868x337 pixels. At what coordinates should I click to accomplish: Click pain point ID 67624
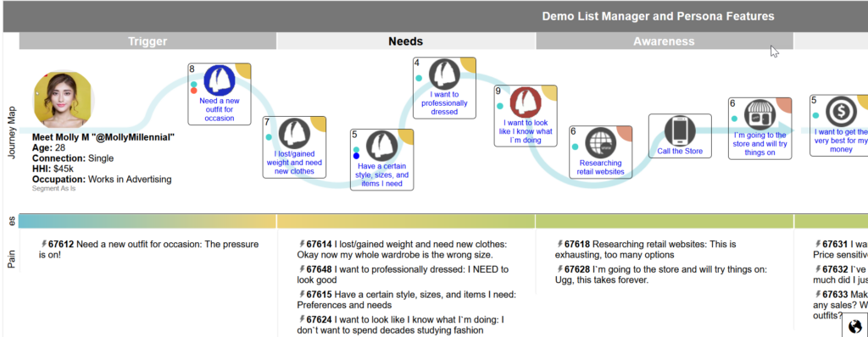point(320,320)
